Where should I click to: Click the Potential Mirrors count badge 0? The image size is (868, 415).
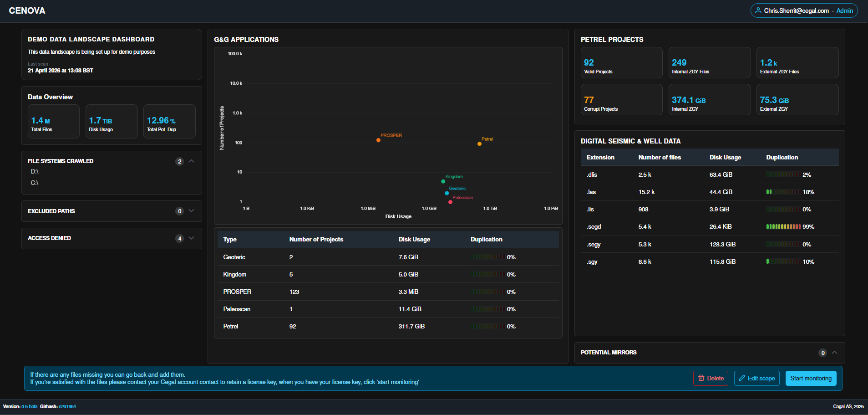click(823, 353)
